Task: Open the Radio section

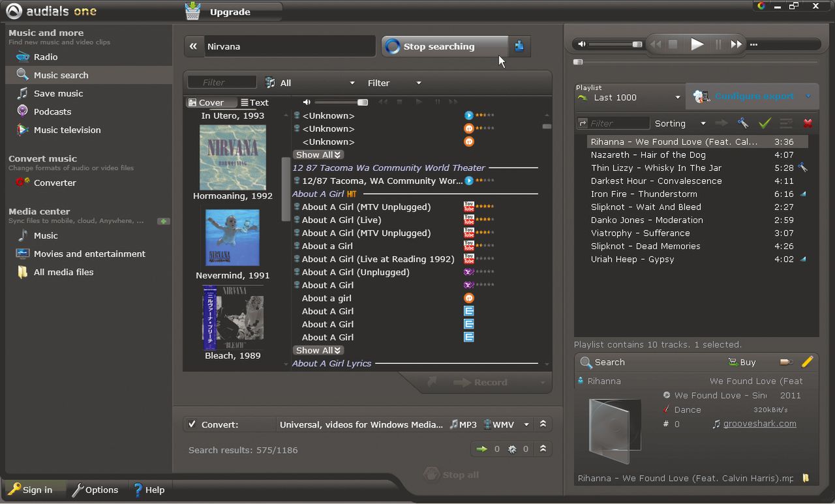Action: point(46,57)
